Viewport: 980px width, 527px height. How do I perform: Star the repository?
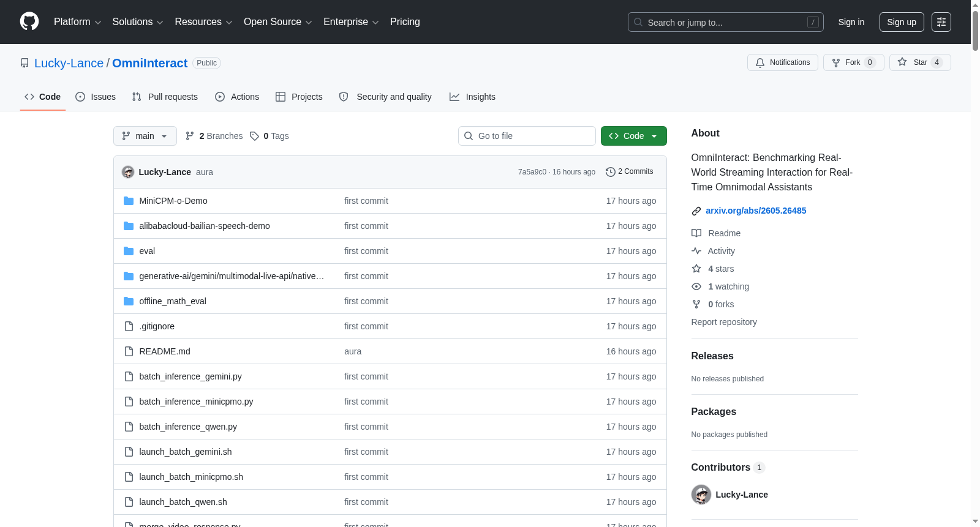click(x=920, y=62)
